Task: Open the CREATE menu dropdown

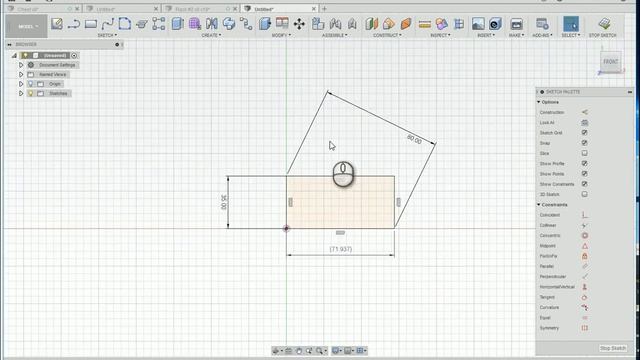Action: [x=211, y=35]
